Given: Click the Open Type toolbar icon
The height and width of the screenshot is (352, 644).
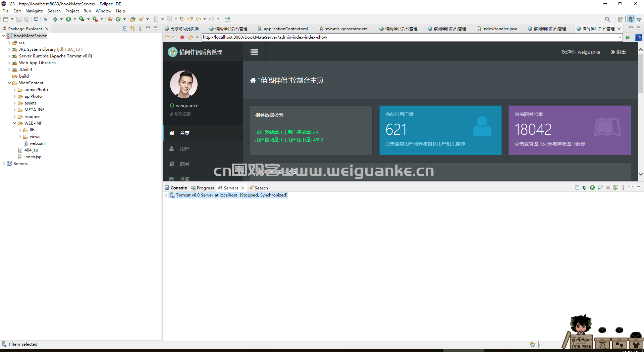Looking at the screenshot, I should pos(133,19).
